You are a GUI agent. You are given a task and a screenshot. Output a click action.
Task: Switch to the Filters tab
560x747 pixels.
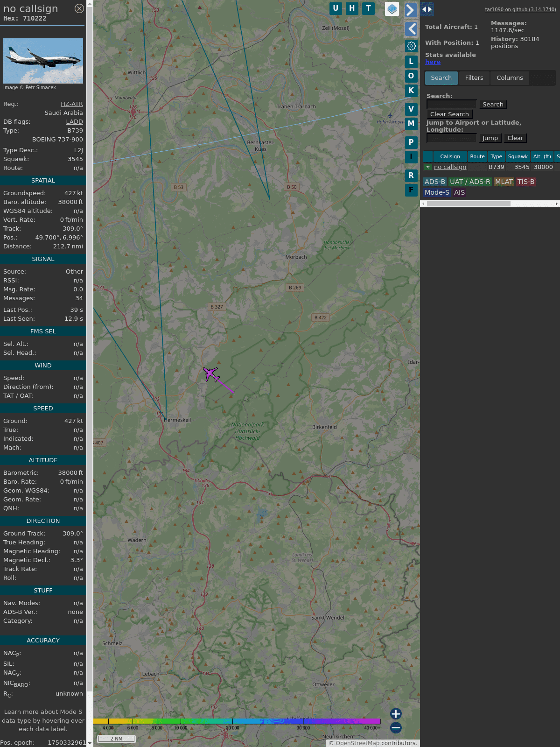(474, 78)
